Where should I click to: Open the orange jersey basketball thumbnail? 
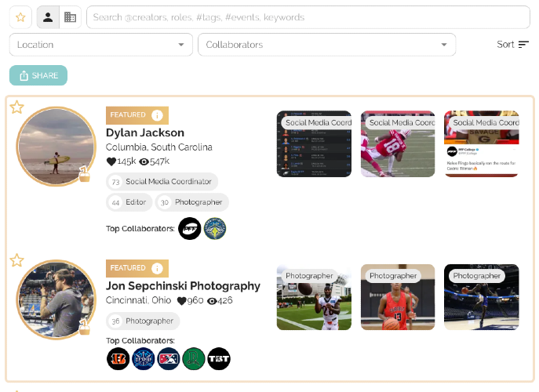coord(398,297)
